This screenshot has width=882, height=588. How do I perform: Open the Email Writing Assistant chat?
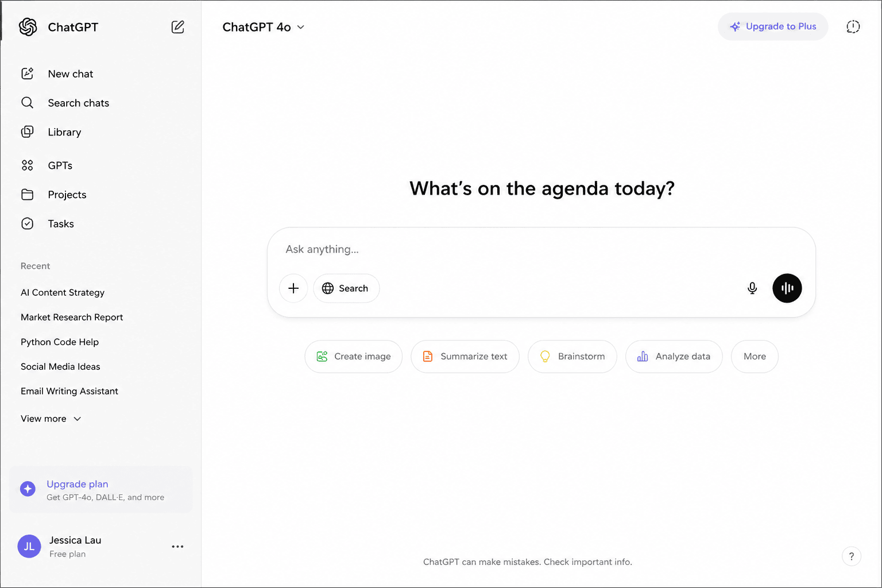(69, 391)
